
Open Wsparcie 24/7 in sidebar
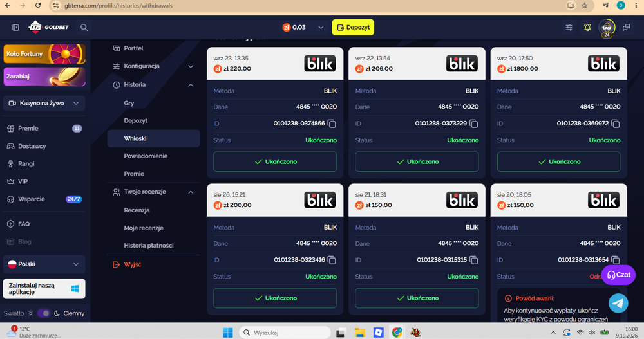[44, 199]
